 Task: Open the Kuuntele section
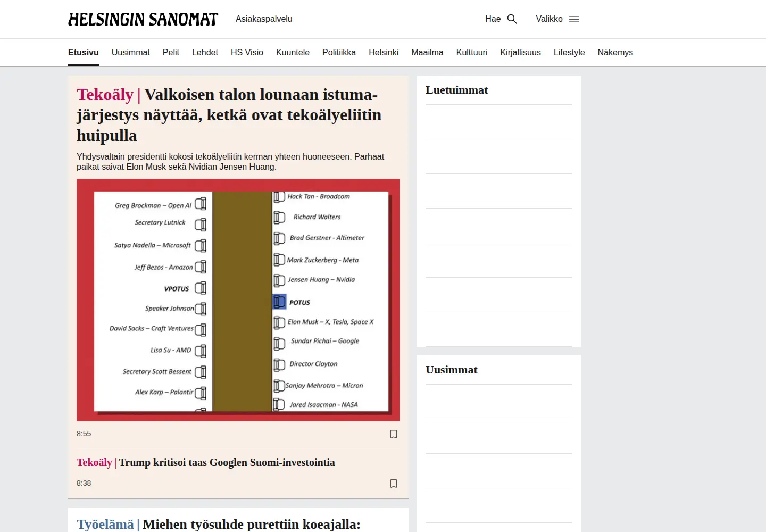(x=293, y=52)
